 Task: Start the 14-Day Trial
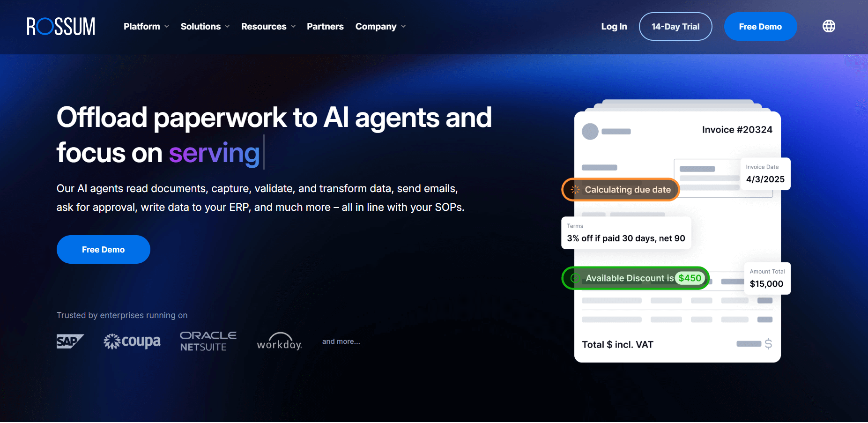click(675, 27)
